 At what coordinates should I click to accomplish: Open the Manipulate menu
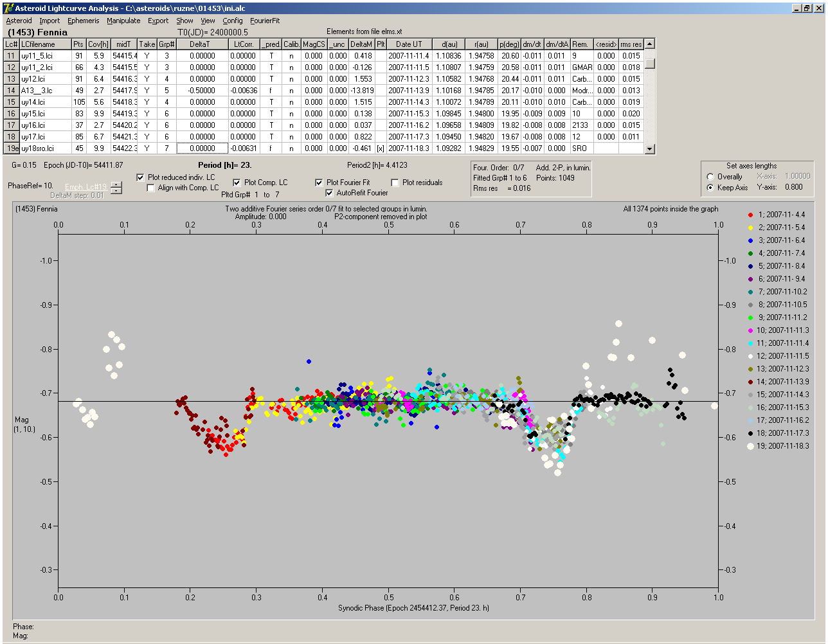123,21
